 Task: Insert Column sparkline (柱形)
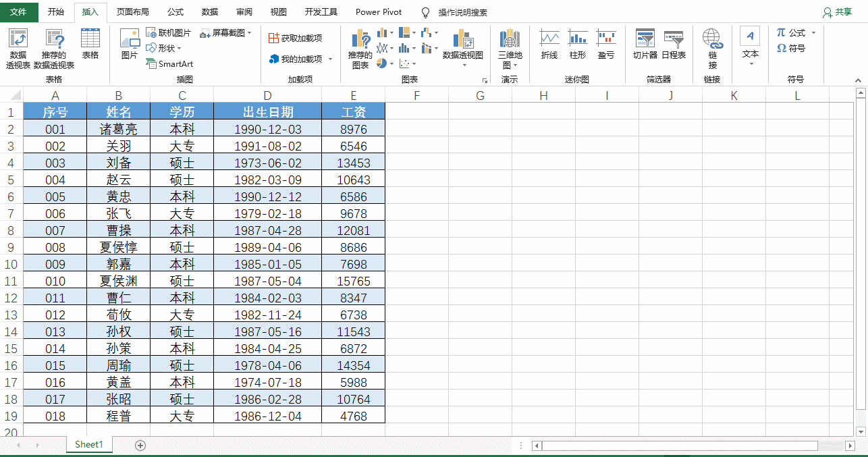pos(578,45)
